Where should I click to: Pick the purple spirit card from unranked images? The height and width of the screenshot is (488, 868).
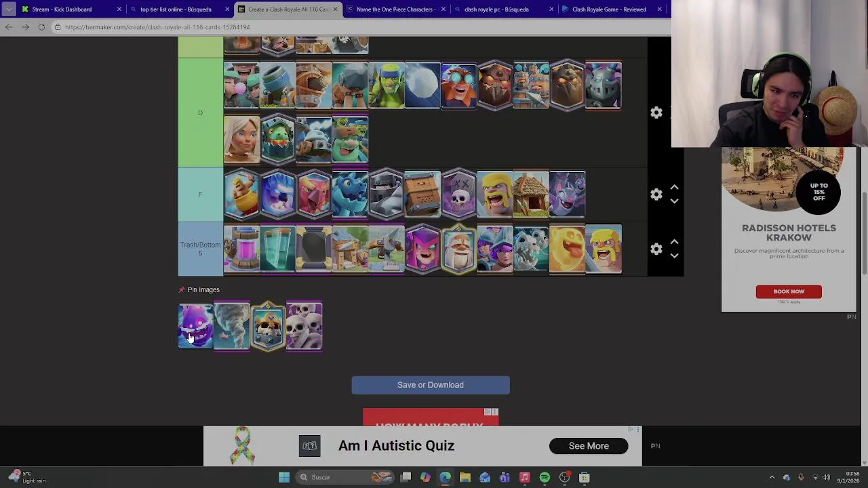pos(196,326)
